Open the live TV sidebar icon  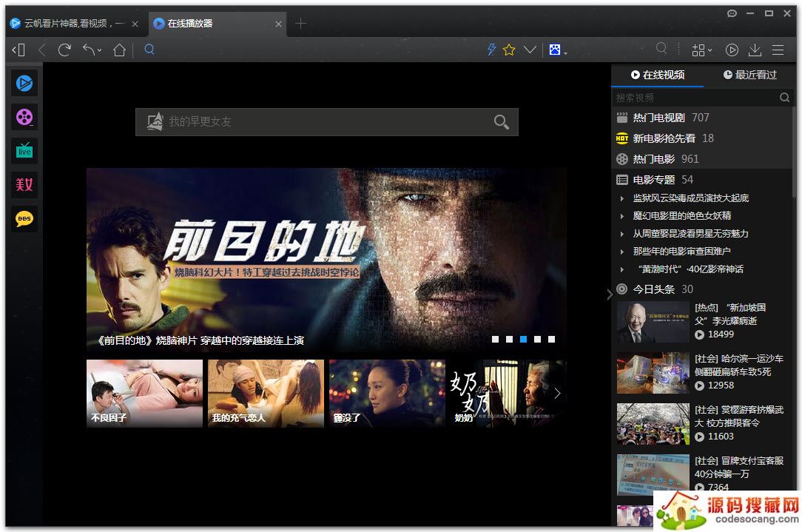click(x=24, y=151)
